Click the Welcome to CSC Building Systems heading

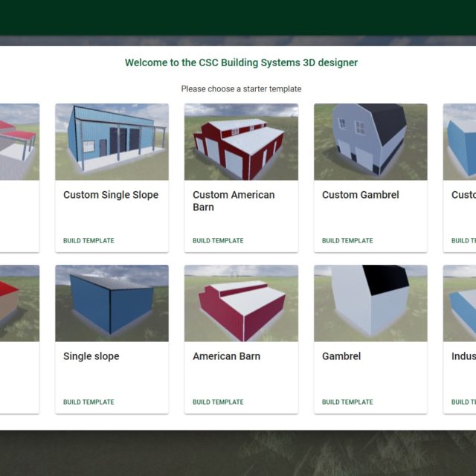[x=241, y=62]
